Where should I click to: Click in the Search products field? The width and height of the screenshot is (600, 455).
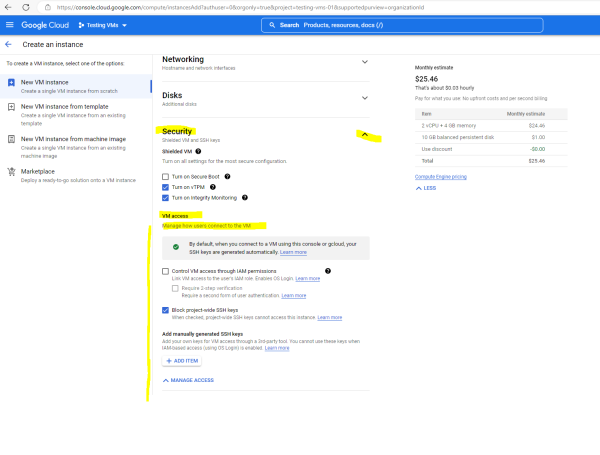[402, 25]
